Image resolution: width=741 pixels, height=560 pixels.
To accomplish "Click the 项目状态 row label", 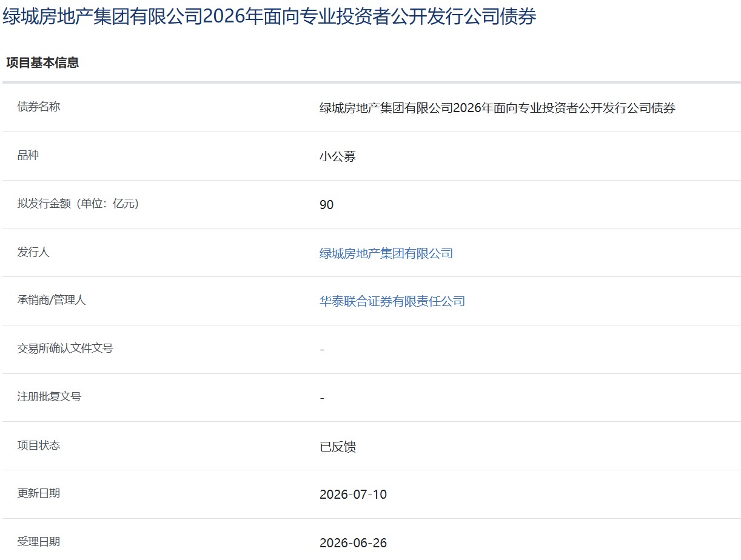I will pos(39,445).
